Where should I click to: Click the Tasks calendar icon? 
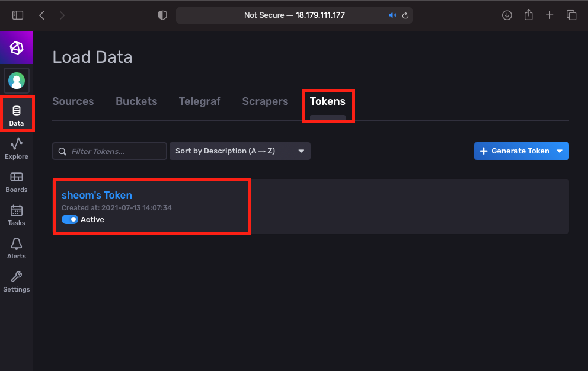pyautogui.click(x=16, y=214)
